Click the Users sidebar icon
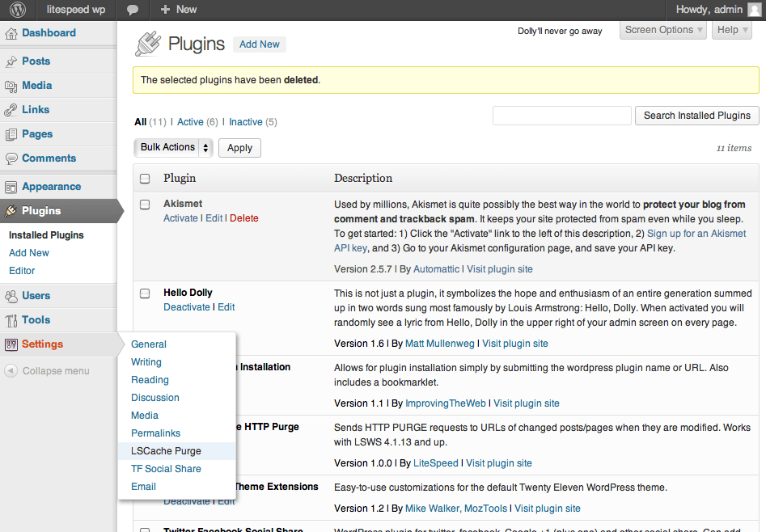Viewport: 766px width, 532px height. 11,296
